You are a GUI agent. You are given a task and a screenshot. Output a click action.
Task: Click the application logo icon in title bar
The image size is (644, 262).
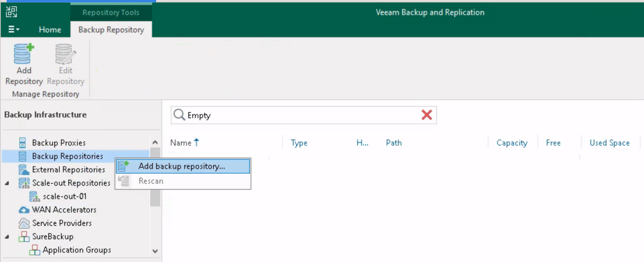[x=11, y=12]
